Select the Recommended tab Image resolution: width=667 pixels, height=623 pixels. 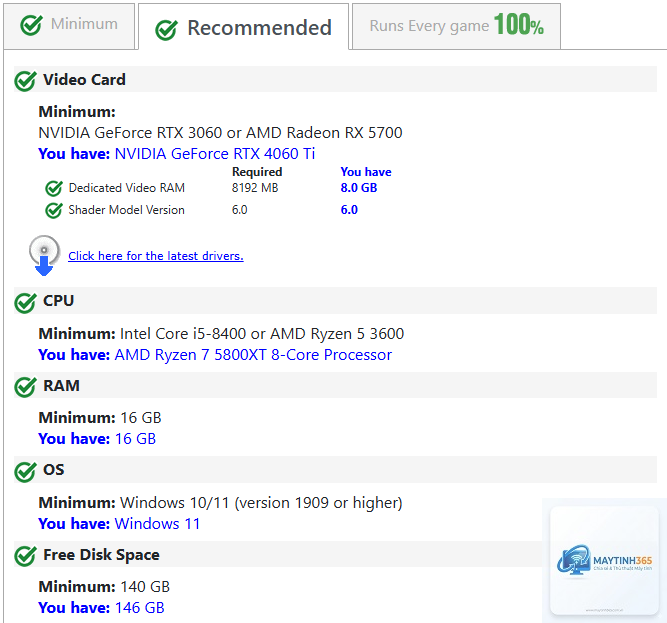[243, 26]
